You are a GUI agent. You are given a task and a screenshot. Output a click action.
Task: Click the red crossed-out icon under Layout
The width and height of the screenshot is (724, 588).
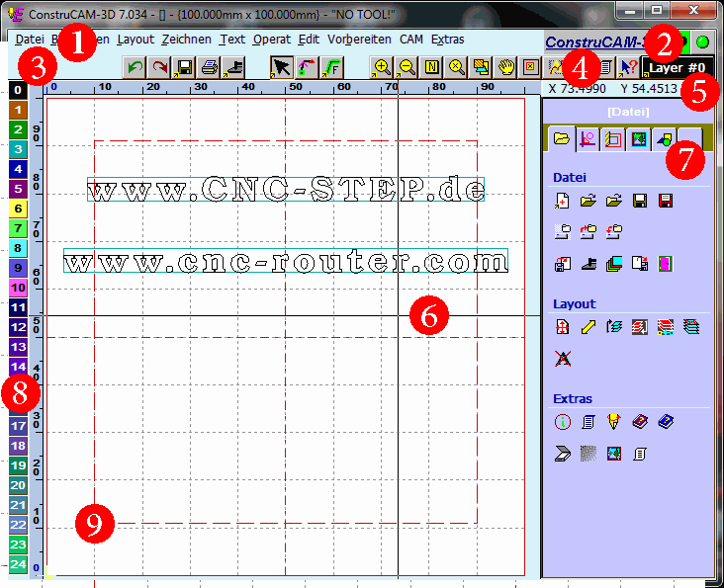pyautogui.click(x=563, y=359)
